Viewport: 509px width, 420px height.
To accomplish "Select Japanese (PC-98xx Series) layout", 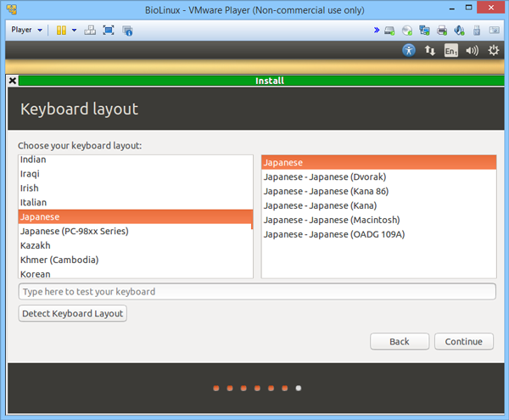I will point(136,231).
